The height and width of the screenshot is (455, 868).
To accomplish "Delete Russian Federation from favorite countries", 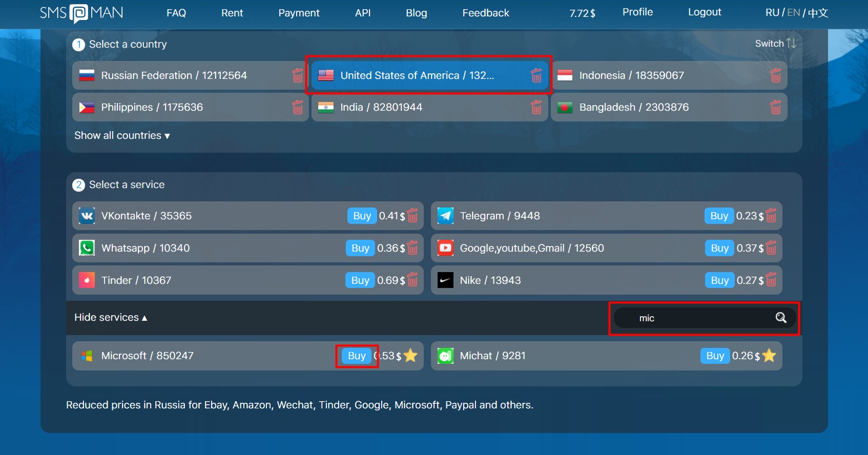I will click(297, 75).
